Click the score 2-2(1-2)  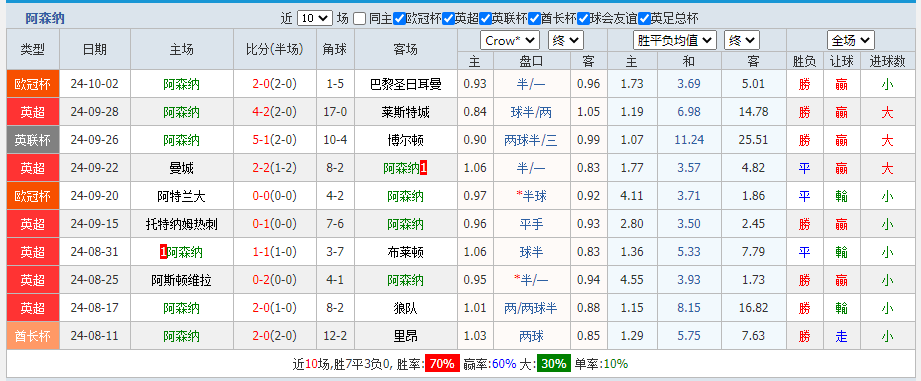click(x=274, y=168)
